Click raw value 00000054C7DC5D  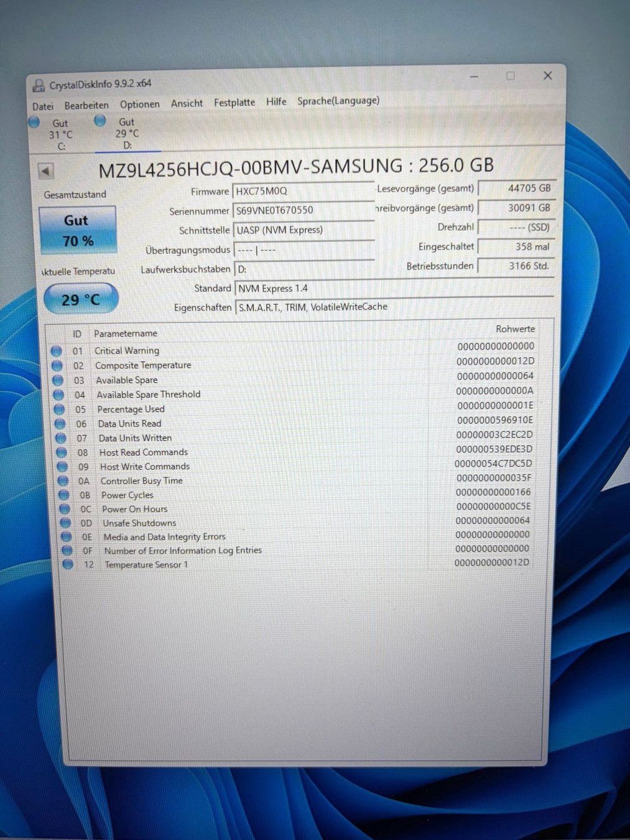point(493,464)
